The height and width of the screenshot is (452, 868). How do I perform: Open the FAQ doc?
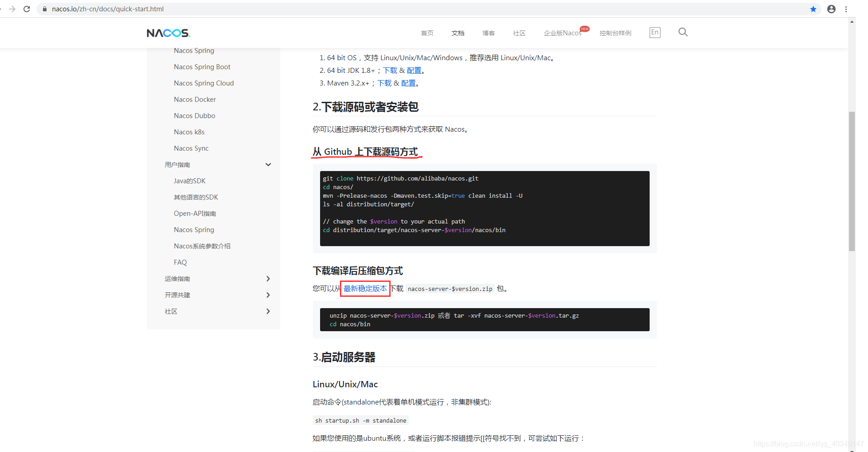pyautogui.click(x=180, y=262)
